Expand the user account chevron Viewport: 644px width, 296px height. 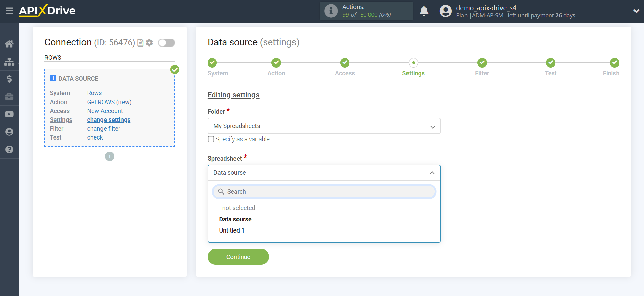pos(636,11)
